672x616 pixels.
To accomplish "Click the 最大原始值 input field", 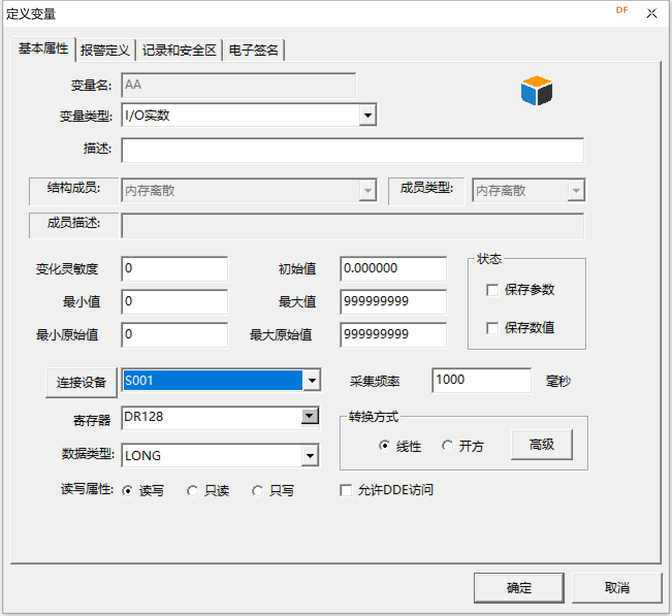I will pyautogui.click(x=393, y=335).
